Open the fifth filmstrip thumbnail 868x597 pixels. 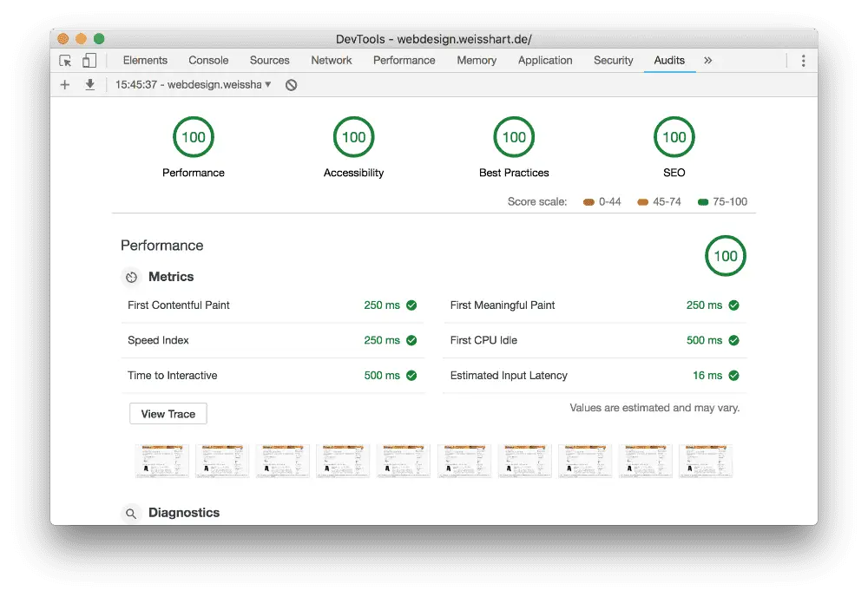pyautogui.click(x=404, y=461)
